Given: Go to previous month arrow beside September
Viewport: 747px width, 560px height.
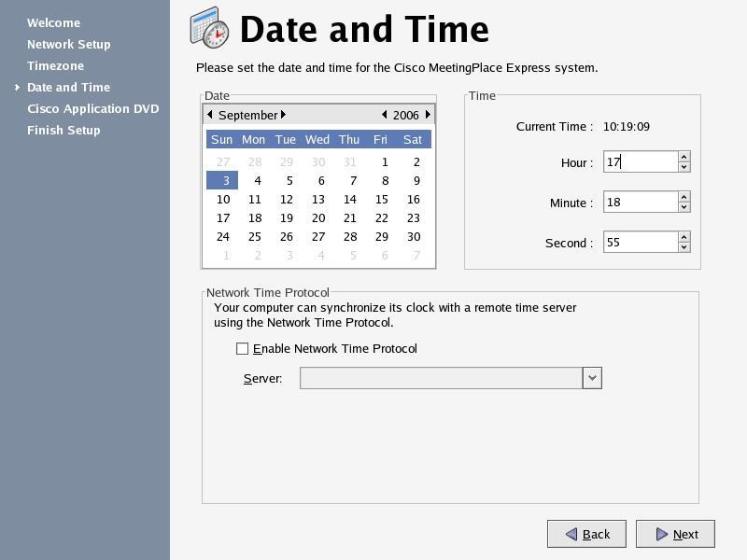Looking at the screenshot, I should pyautogui.click(x=209, y=115).
